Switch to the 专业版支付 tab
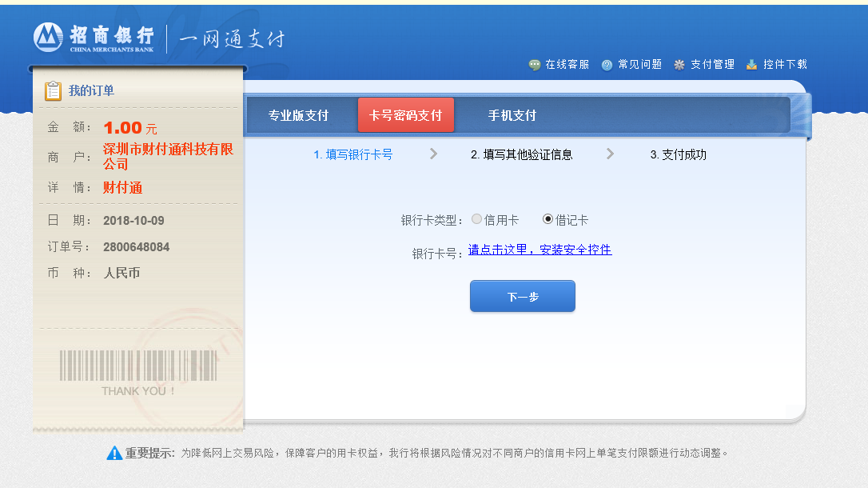The width and height of the screenshot is (868, 488). coord(298,115)
